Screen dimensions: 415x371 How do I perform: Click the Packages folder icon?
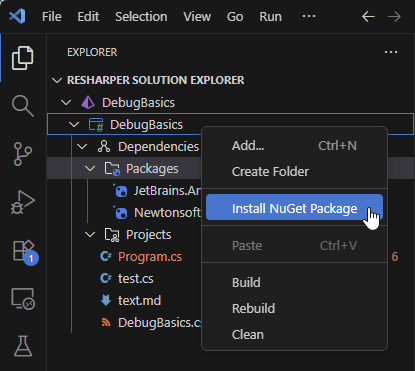[x=112, y=169]
